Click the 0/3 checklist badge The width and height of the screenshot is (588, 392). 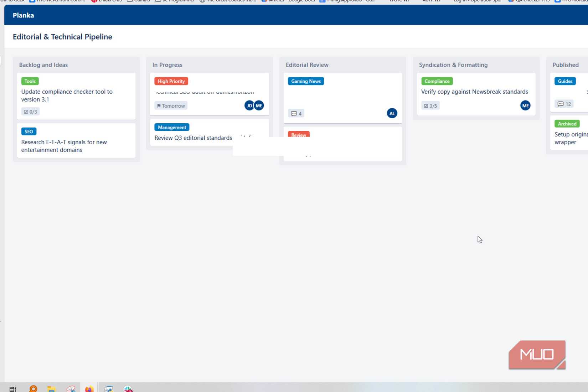click(30, 112)
